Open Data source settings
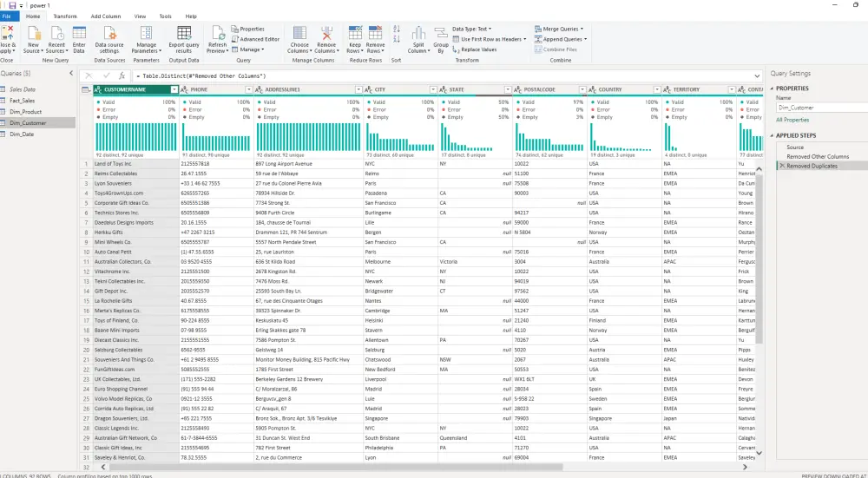 coord(109,40)
